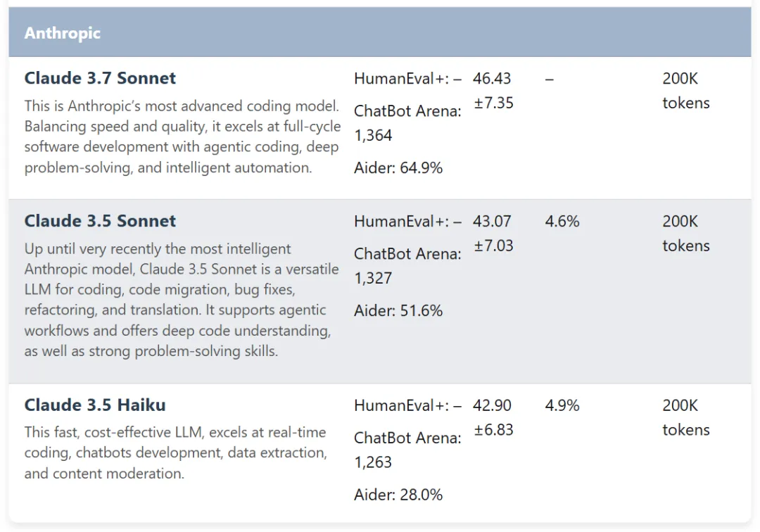Click the Claude 3.5 Sonnet description text
760x532 pixels.
point(182,300)
